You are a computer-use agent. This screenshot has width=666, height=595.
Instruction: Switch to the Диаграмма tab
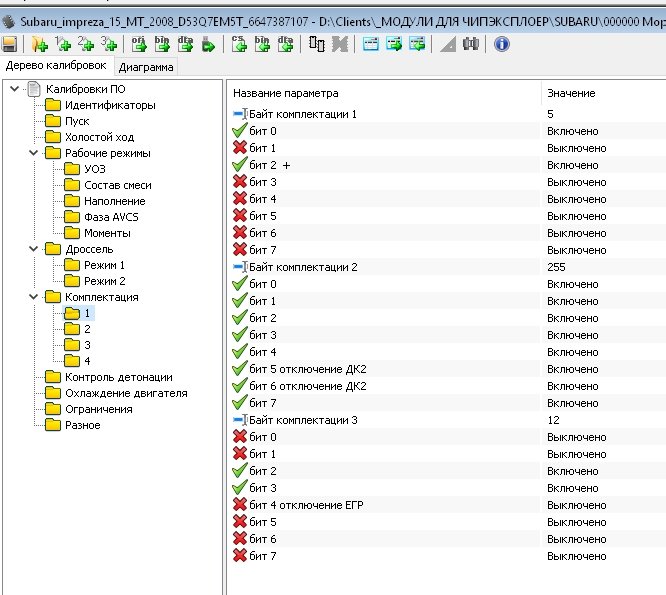click(146, 68)
